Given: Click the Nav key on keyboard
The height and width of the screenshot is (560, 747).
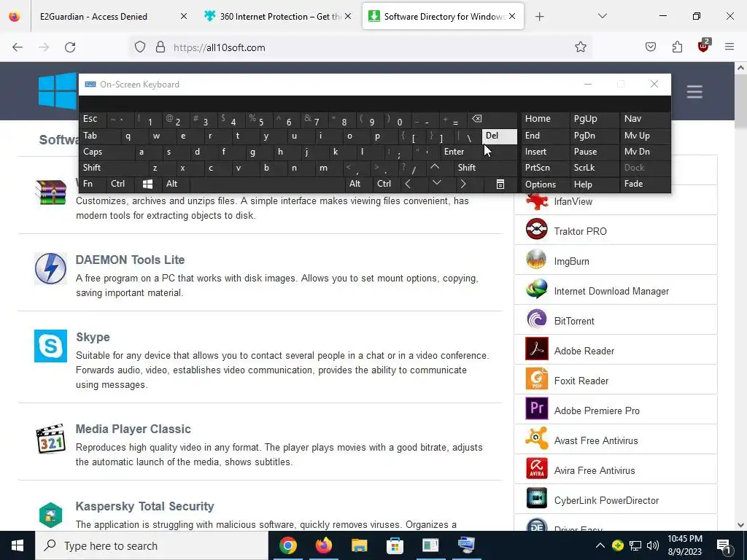Looking at the screenshot, I should click(x=645, y=119).
